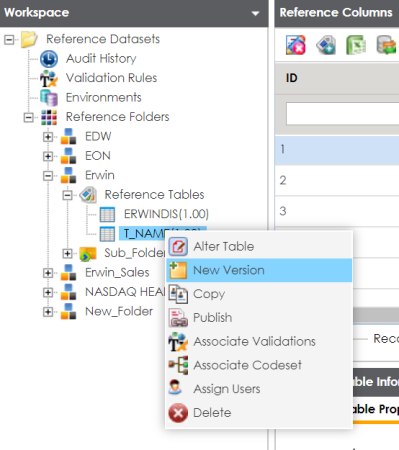Choose Associate Validations from context menu
Image resolution: width=399 pixels, height=450 pixels.
(x=259, y=342)
